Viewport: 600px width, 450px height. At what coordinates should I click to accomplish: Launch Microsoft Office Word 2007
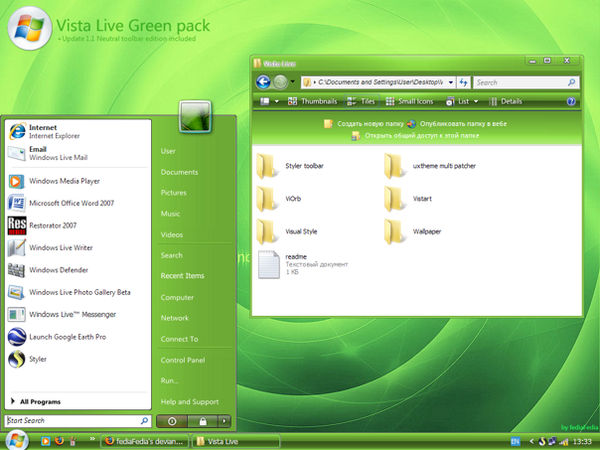click(x=78, y=203)
